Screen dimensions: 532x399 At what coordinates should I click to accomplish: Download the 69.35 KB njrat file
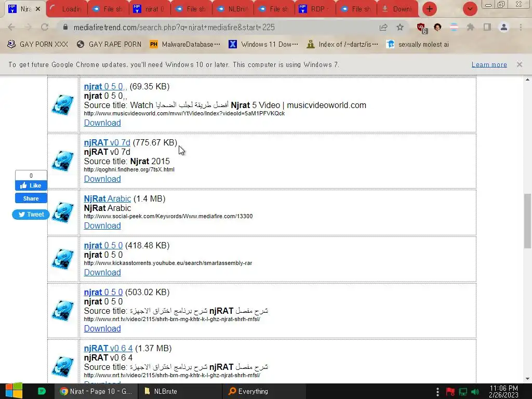click(x=102, y=123)
